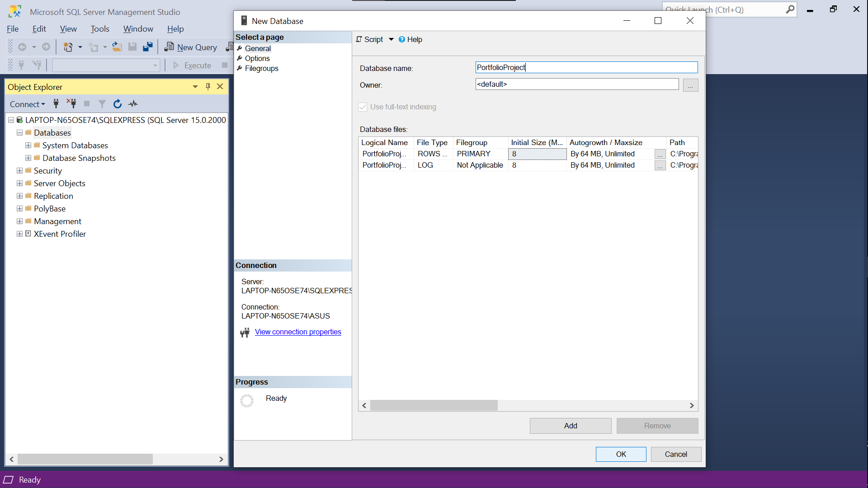Click the Open File folder icon
The image size is (868, 488).
pos(117,47)
